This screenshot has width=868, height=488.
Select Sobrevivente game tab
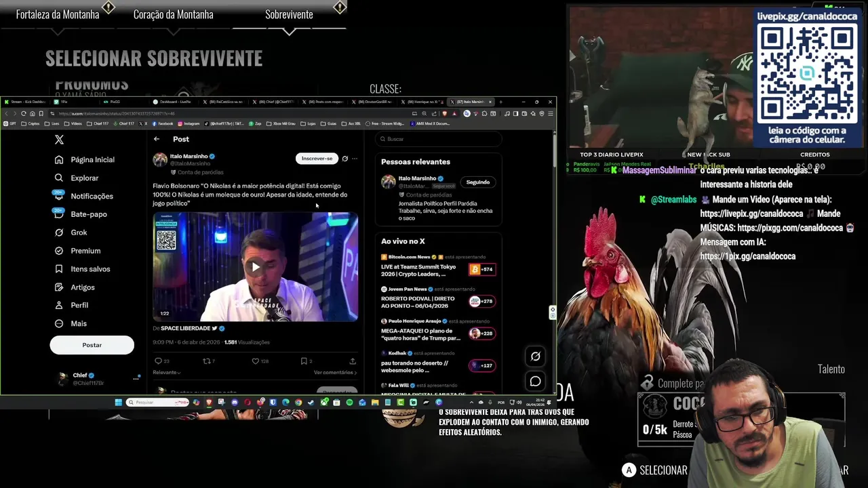click(x=289, y=14)
